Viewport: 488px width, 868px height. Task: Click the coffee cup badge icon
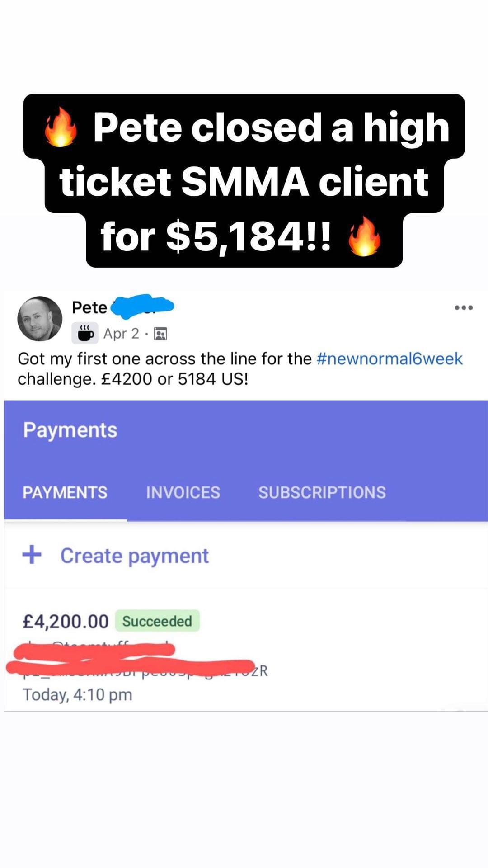pyautogui.click(x=85, y=334)
